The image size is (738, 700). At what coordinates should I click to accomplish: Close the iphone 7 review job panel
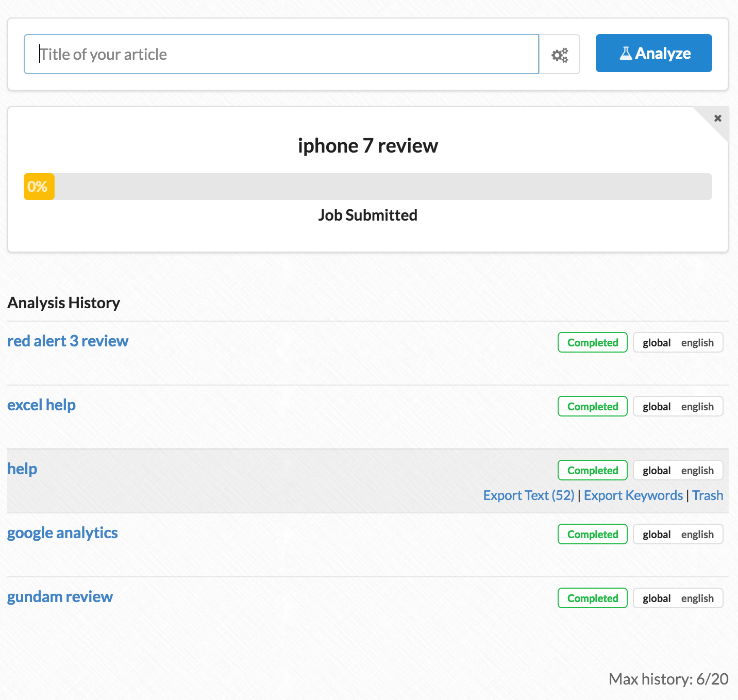click(x=717, y=118)
